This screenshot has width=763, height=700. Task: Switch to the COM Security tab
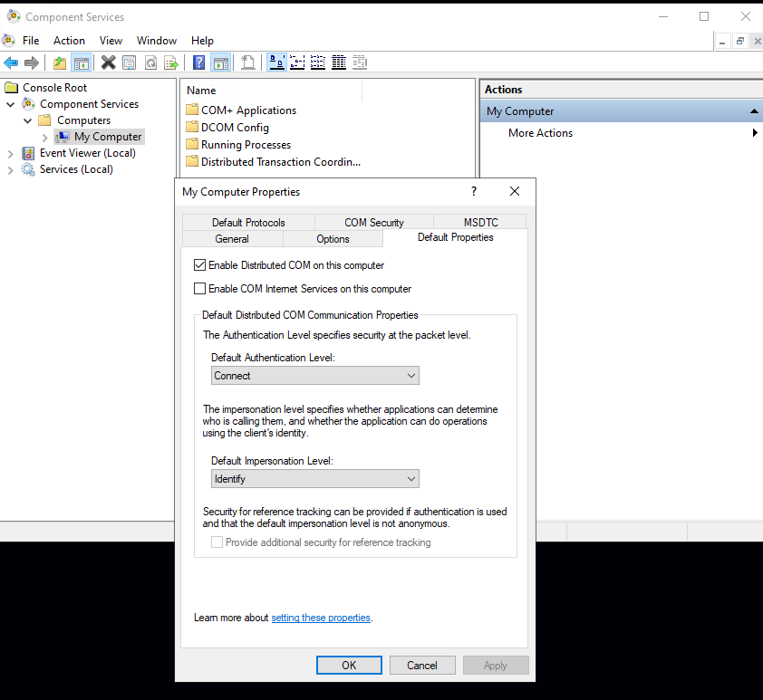[373, 222]
